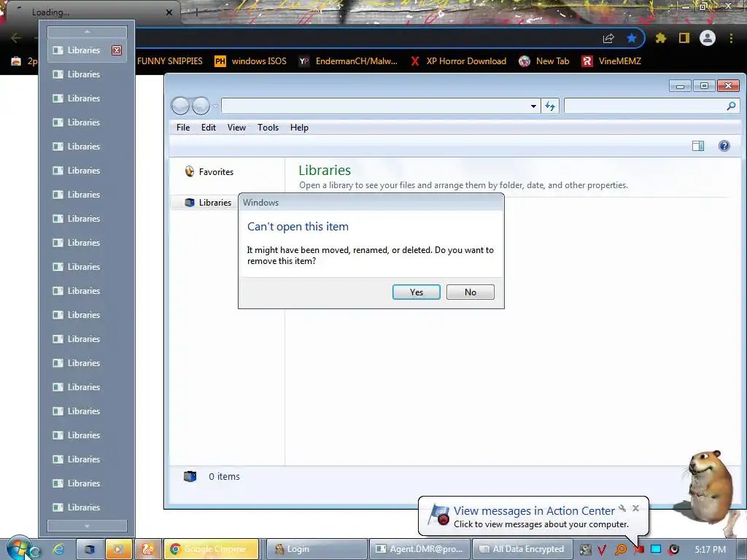
Task: Click the Explorer Back navigation button
Action: point(181,106)
